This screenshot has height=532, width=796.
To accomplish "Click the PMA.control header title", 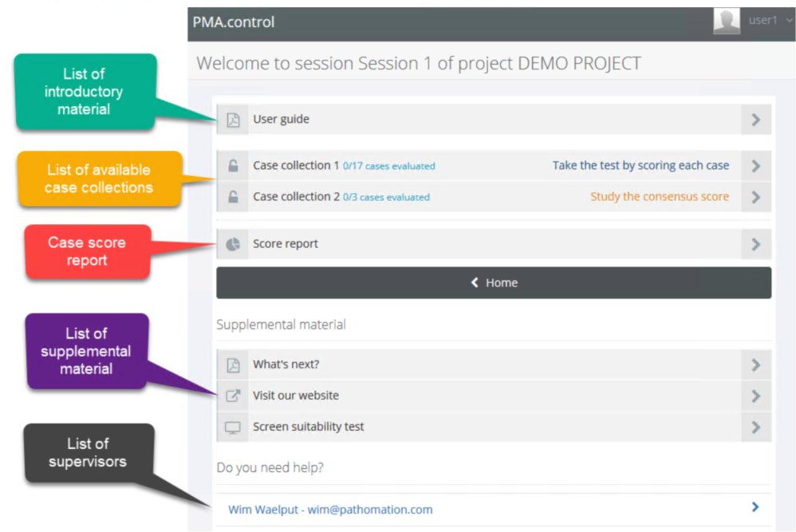I will click(x=234, y=22).
